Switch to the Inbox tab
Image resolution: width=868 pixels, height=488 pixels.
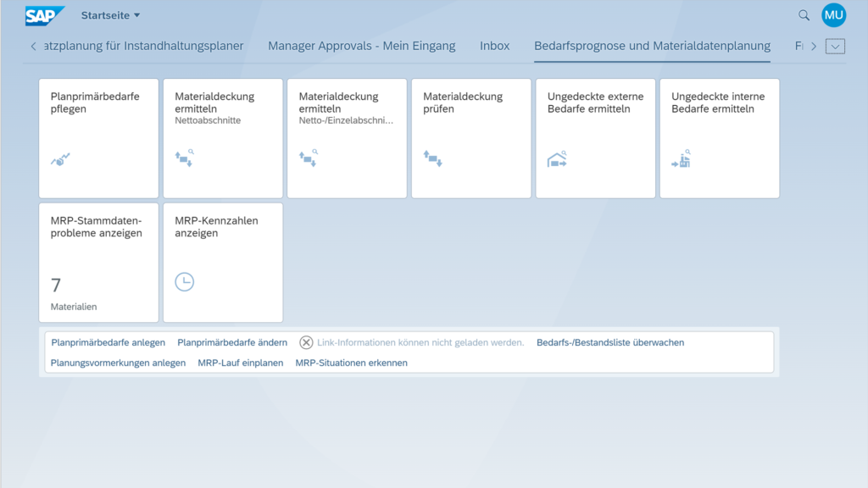pyautogui.click(x=494, y=46)
